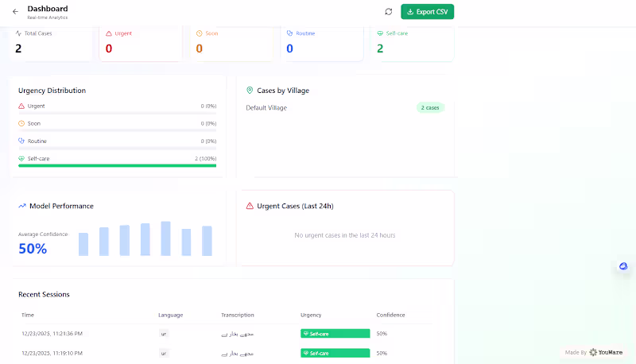The image size is (636, 364).
Task: Click the Self-care count 2 in top card
Action: coord(380,48)
